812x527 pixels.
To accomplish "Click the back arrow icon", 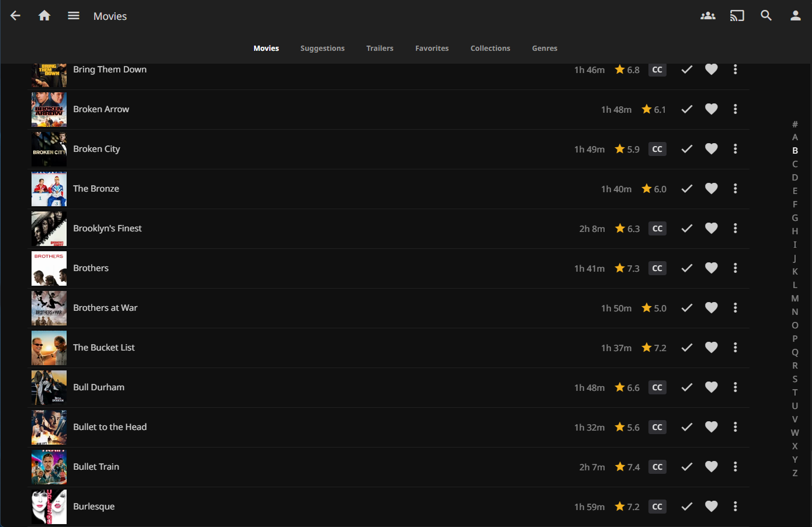I will coord(16,16).
